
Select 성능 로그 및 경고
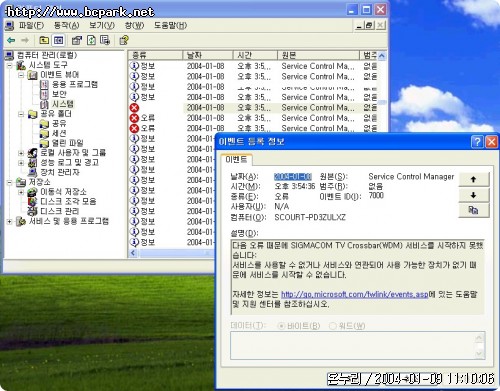click(x=69, y=162)
